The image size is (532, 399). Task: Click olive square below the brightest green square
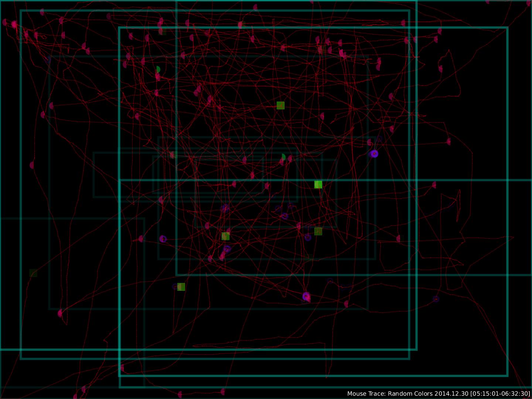pos(318,231)
